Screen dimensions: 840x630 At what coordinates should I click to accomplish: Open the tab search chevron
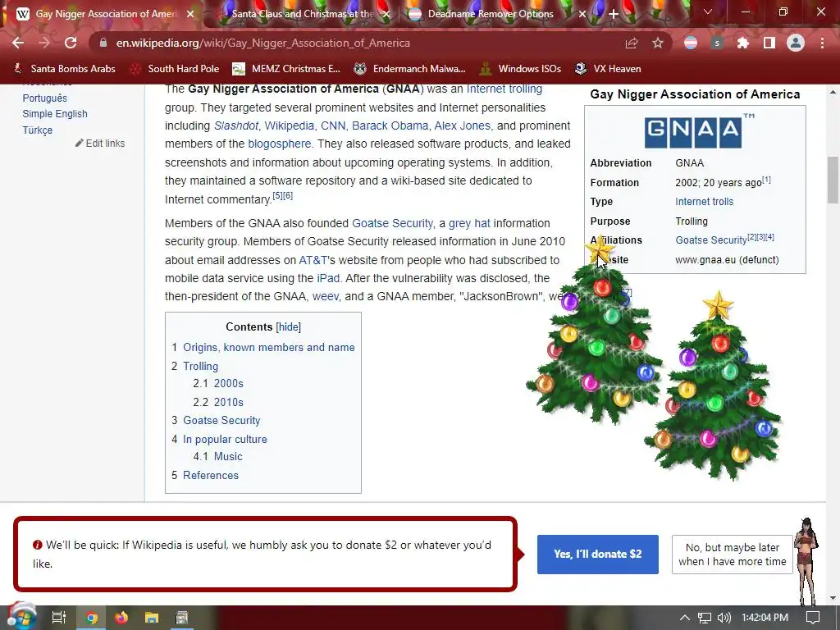(x=708, y=11)
